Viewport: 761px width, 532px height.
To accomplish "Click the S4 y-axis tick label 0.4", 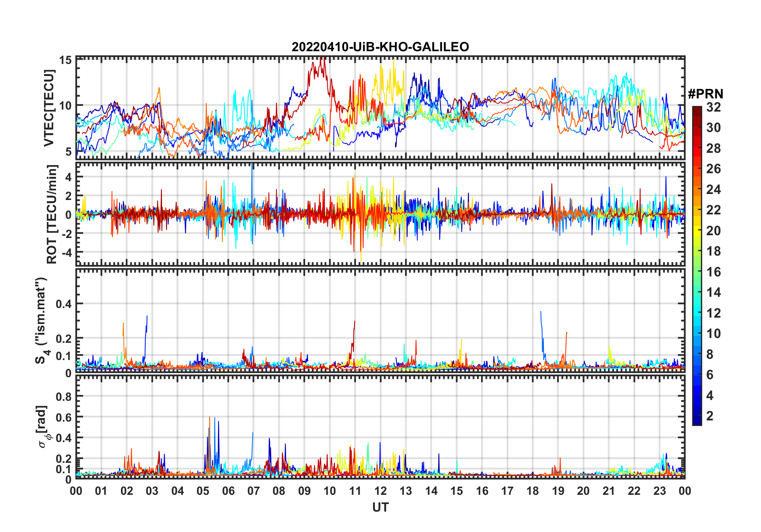I will click(x=64, y=304).
